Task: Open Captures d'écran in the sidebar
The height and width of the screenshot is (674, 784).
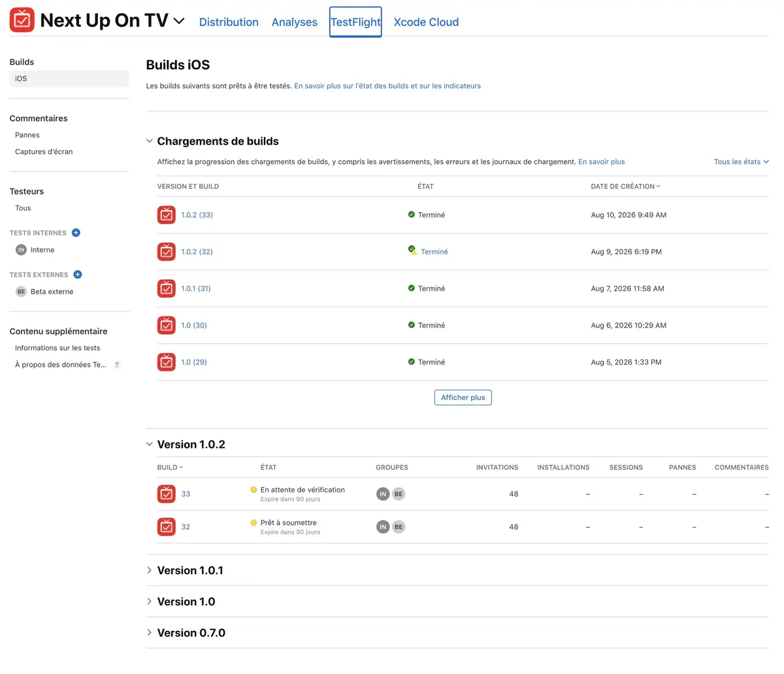Action: coord(44,152)
